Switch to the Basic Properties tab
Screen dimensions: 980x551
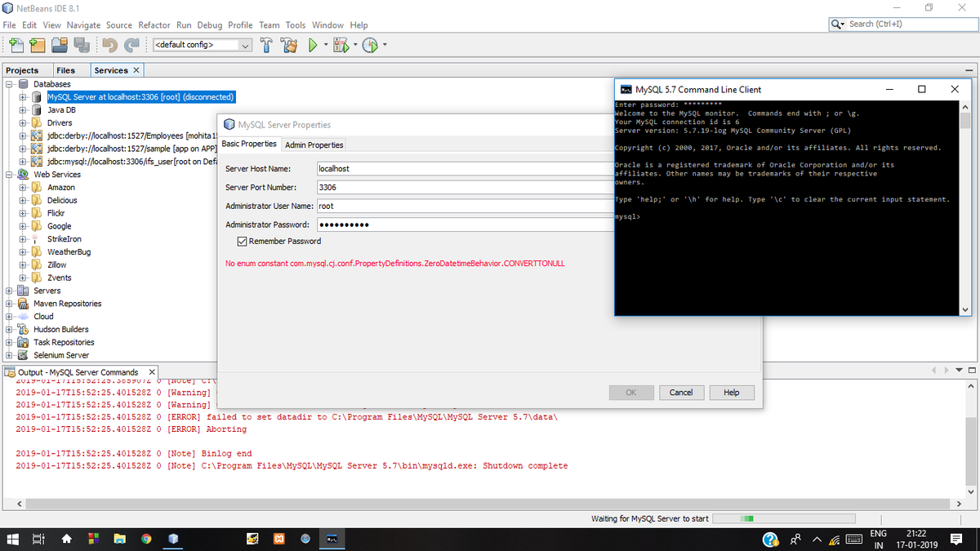pyautogui.click(x=249, y=144)
